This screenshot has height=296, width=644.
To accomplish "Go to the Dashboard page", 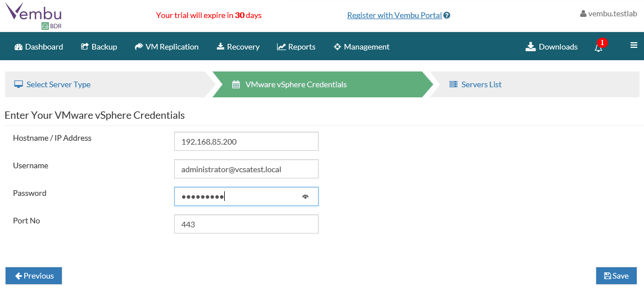I will click(39, 47).
